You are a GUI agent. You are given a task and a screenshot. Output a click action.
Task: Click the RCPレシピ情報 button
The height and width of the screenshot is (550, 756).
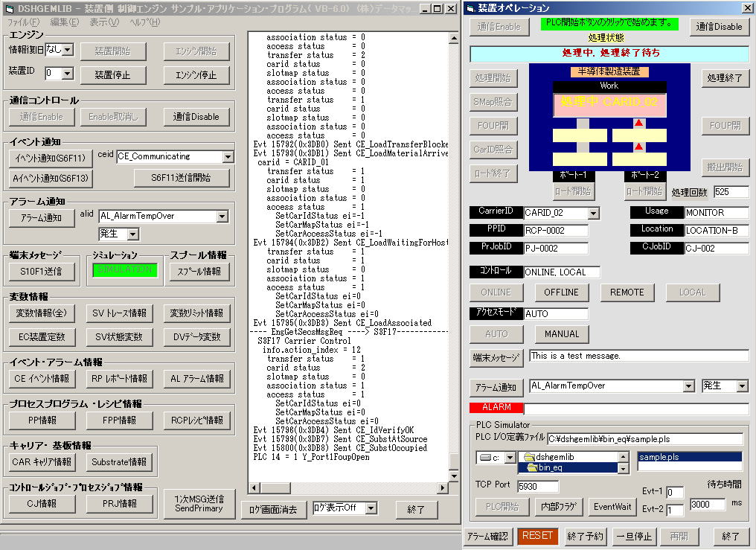(196, 421)
